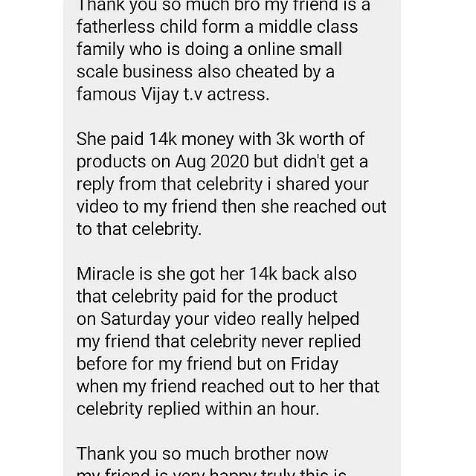Tap the phrase "scale business"
This screenshot has width=476, height=476.
[x=135, y=71]
